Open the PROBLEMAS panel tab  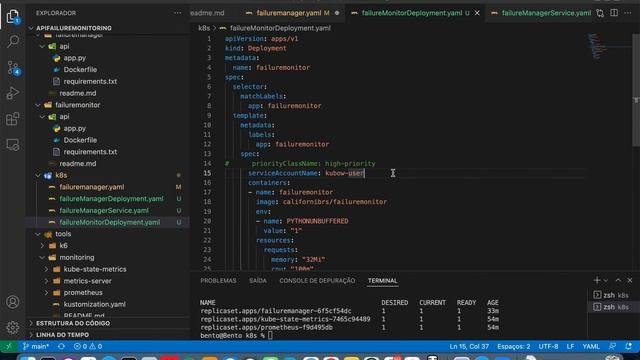click(x=218, y=281)
